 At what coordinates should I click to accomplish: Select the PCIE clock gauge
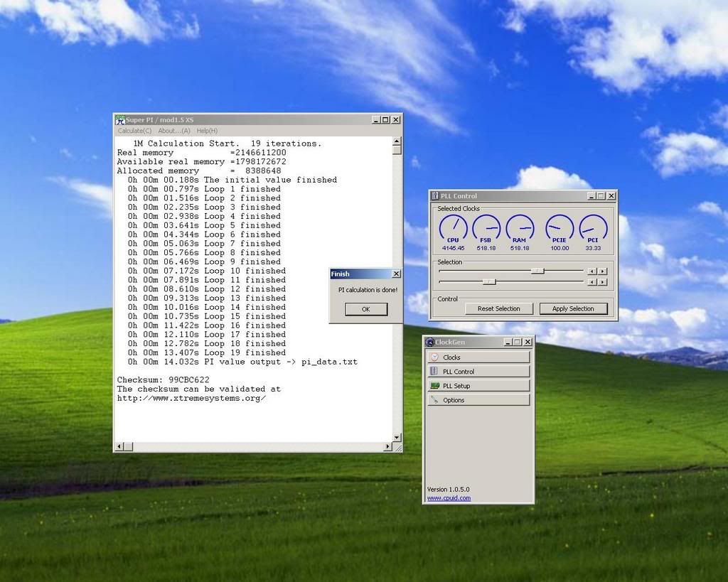(x=560, y=229)
